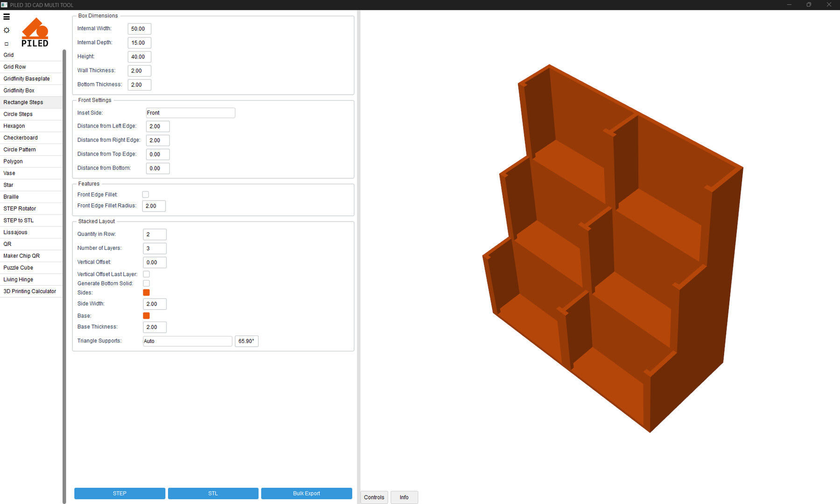This screenshot has width=840, height=504.
Task: Toggle the orange Base checkbox
Action: pyautogui.click(x=147, y=316)
